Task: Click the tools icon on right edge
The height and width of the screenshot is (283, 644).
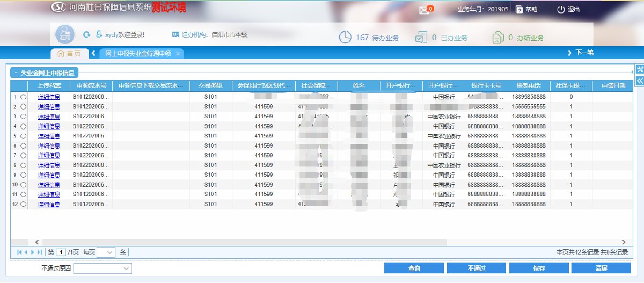Action: click(639, 69)
